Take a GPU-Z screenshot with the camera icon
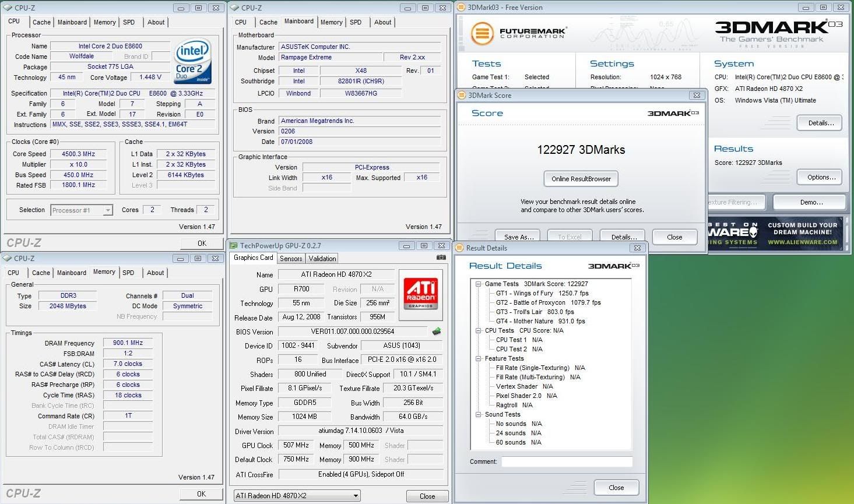 tap(441, 258)
